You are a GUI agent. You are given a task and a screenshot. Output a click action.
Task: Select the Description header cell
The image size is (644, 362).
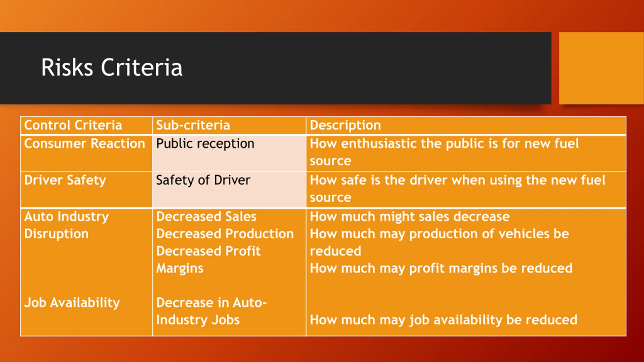(466, 125)
